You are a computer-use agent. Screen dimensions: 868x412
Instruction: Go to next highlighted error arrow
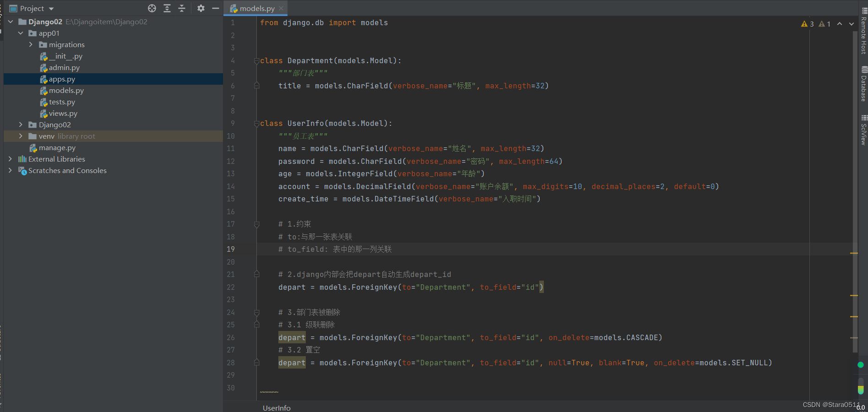pyautogui.click(x=852, y=24)
